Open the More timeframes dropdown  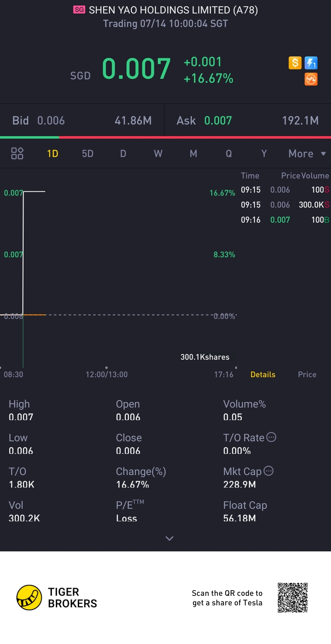[306, 153]
